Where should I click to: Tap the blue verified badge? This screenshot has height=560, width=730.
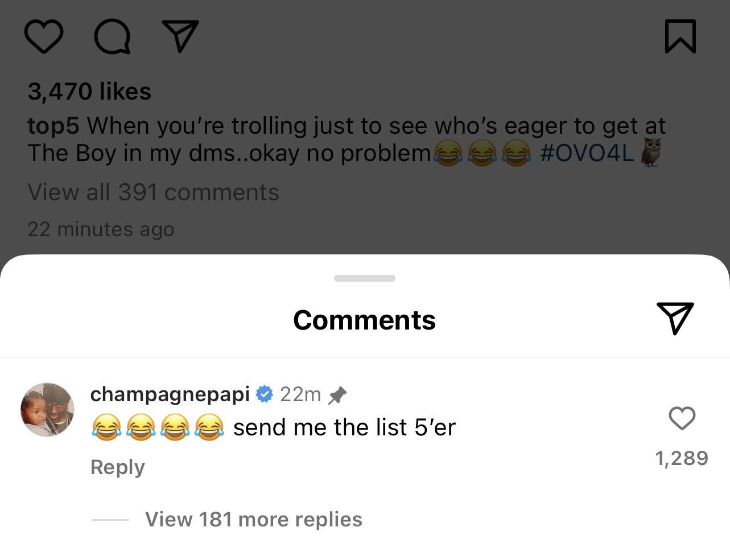click(265, 394)
